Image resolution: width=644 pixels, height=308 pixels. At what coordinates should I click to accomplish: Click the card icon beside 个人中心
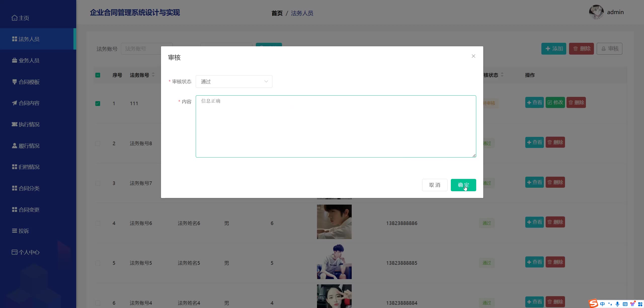click(14, 252)
